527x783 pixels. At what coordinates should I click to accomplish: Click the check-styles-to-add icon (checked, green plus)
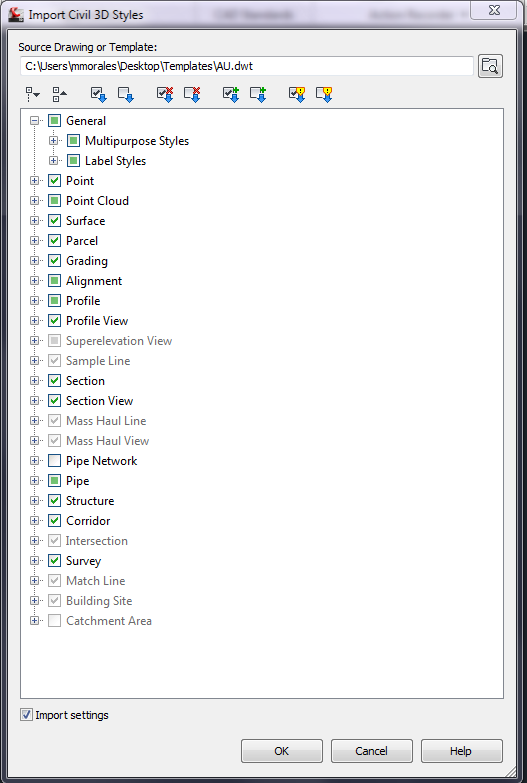pyautogui.click(x=231, y=94)
